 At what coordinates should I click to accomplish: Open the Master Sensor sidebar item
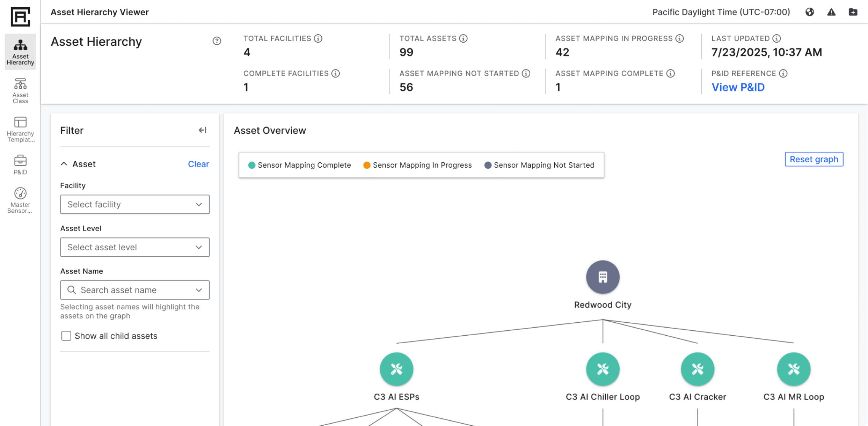(20, 200)
